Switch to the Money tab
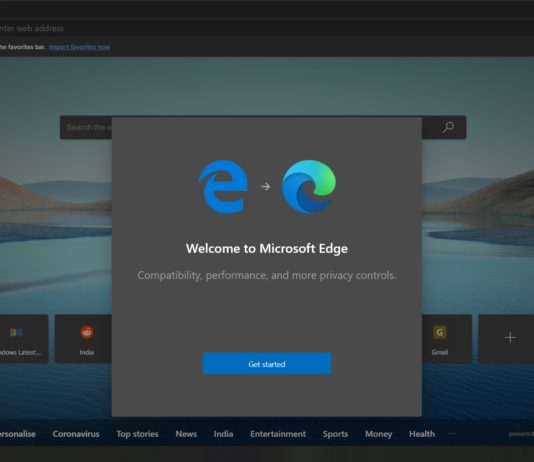Screen dimensions: 534x462 point(378,434)
